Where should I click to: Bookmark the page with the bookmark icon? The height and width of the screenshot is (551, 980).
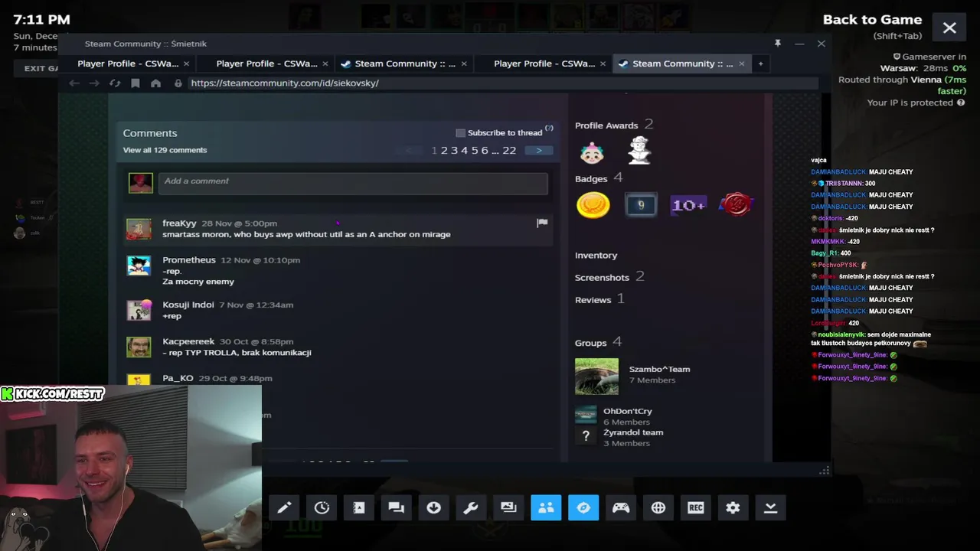point(136,83)
